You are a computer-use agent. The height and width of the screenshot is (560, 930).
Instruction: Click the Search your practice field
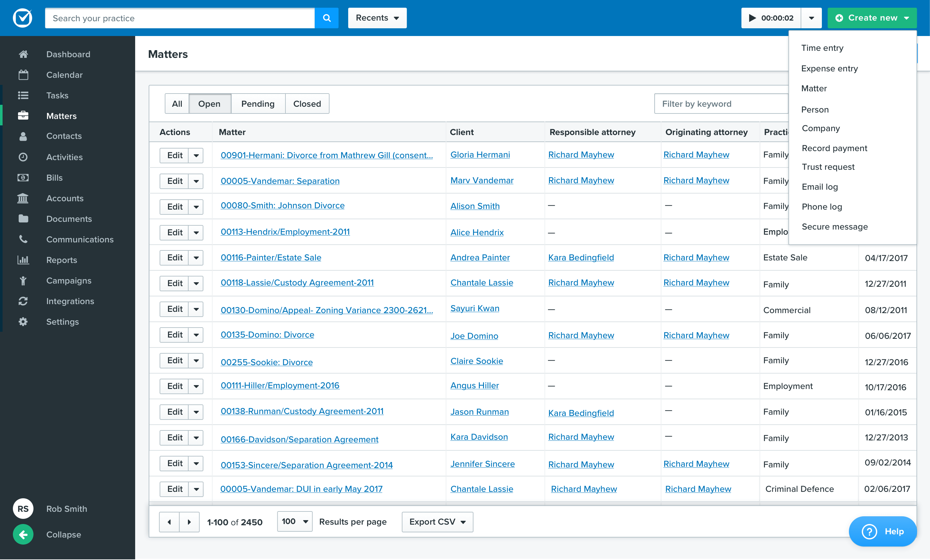pyautogui.click(x=180, y=18)
